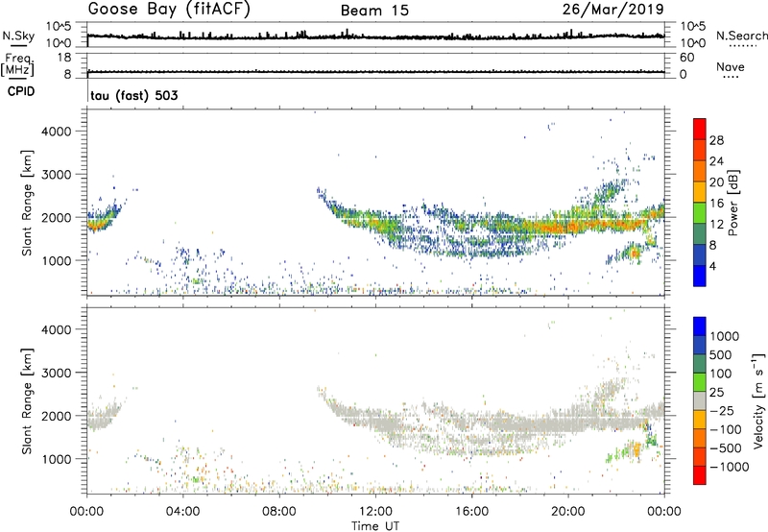Click the 500 label on velocity colorbar

pos(721,355)
